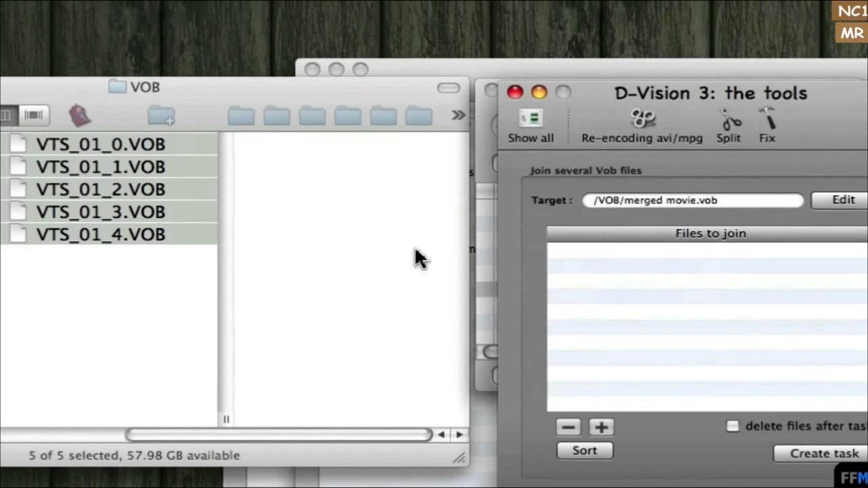Enable delete files after task checkbox
This screenshot has width=868, height=488.
(732, 426)
